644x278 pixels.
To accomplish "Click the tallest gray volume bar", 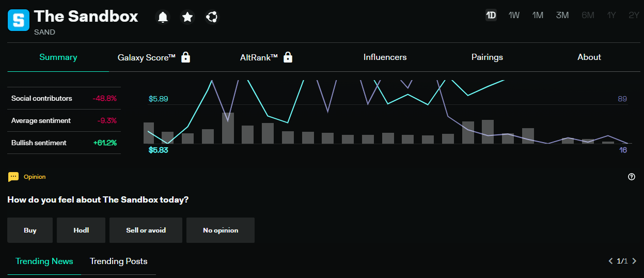I will [228, 128].
